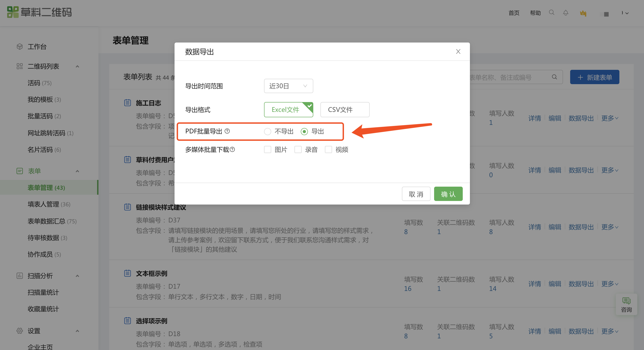Open 填表人管理 in sidebar
Image resolution: width=644 pixels, height=350 pixels.
49,204
